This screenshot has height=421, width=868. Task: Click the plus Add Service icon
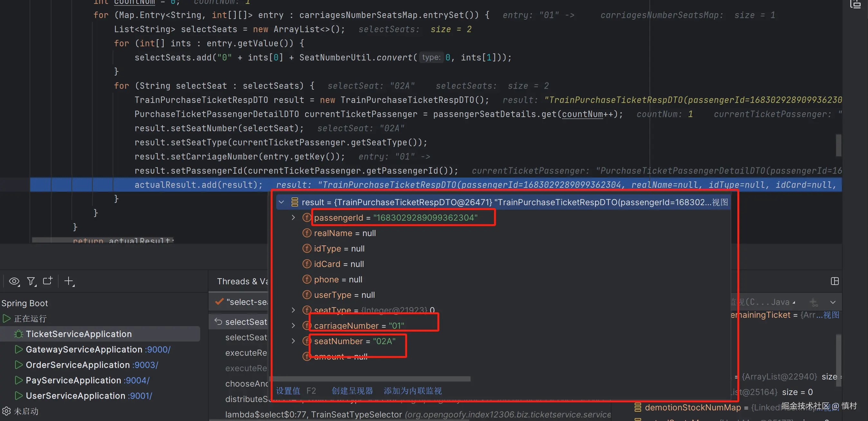coord(69,280)
